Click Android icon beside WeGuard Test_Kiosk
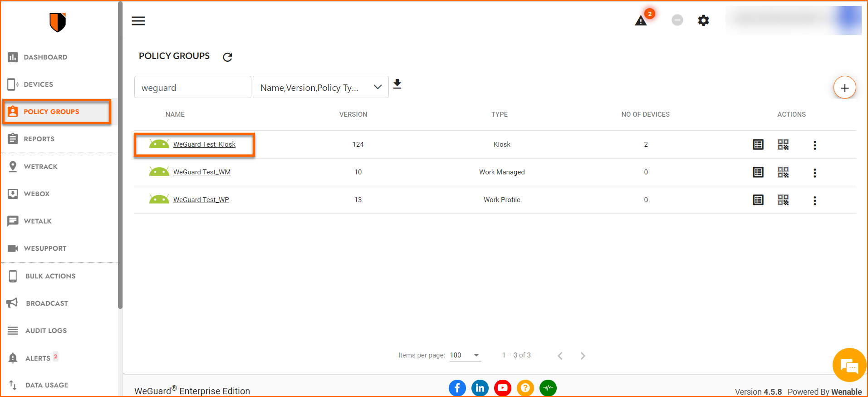 click(159, 144)
